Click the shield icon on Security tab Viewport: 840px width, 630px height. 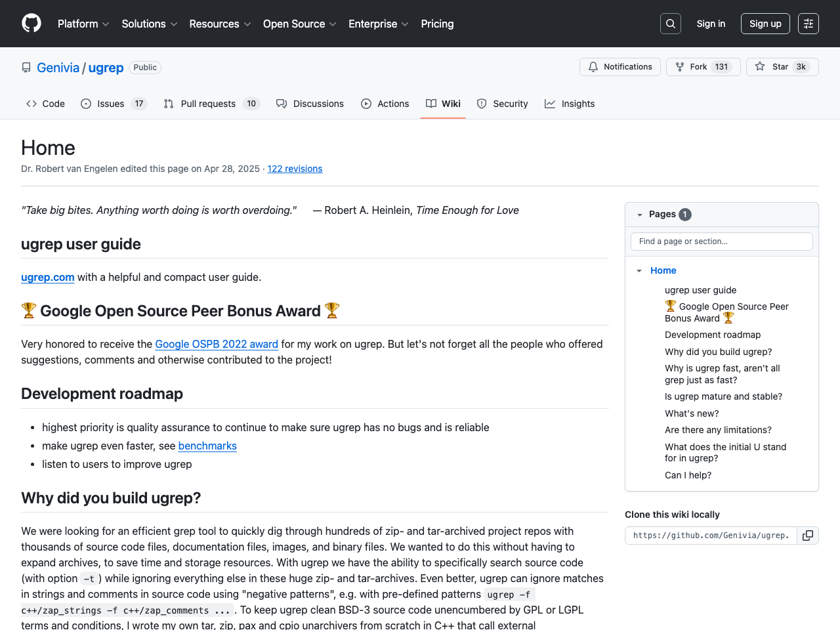(x=482, y=103)
